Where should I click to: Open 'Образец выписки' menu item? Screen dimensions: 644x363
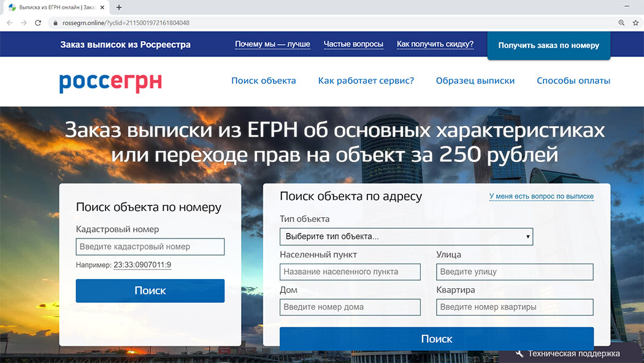pos(475,81)
